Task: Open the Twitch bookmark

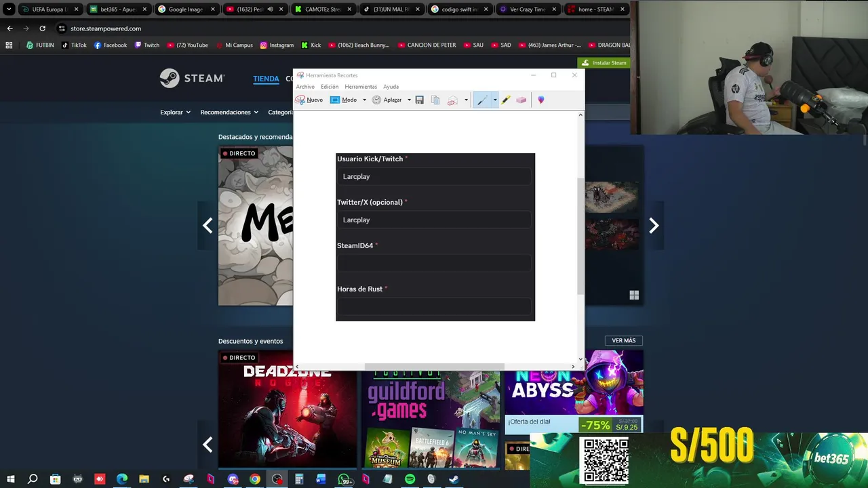Action: pyautogui.click(x=147, y=45)
